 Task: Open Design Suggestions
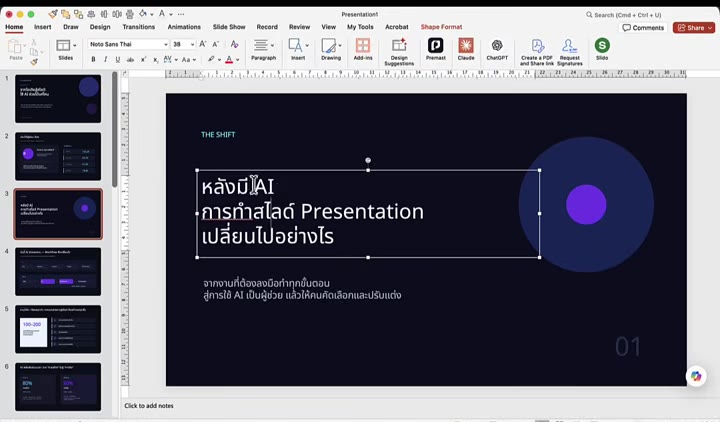point(399,51)
